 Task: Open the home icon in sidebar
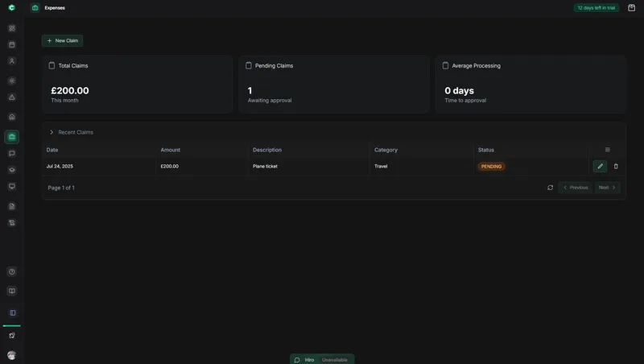(12, 117)
